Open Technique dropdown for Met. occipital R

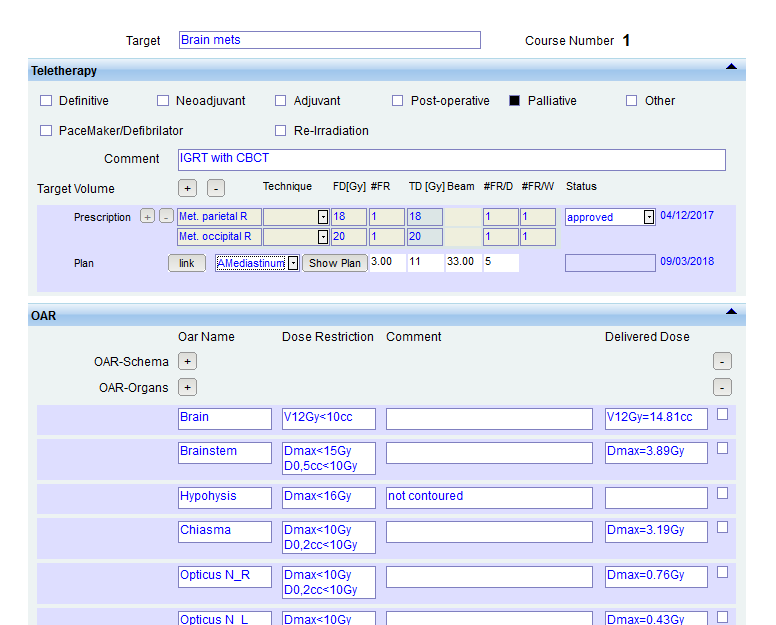323,237
